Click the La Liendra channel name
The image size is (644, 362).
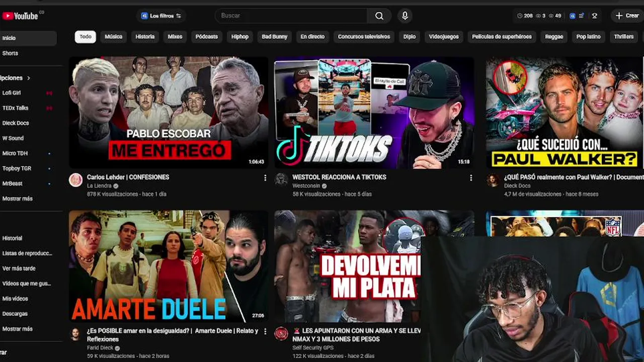(x=99, y=186)
